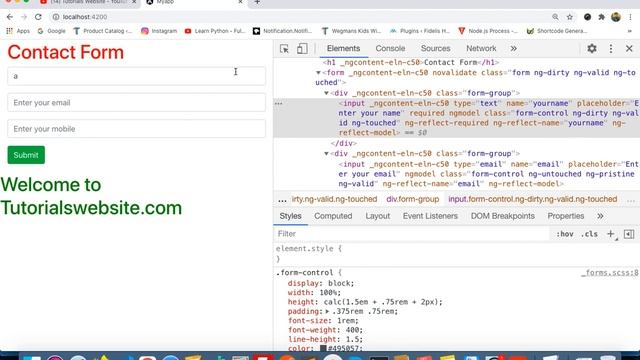
Task: Open the Properties pane tab
Action: coord(566,216)
